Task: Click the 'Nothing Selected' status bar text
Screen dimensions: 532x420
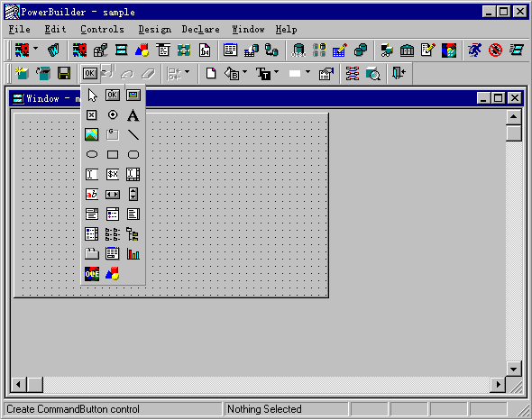Action: tap(264, 409)
